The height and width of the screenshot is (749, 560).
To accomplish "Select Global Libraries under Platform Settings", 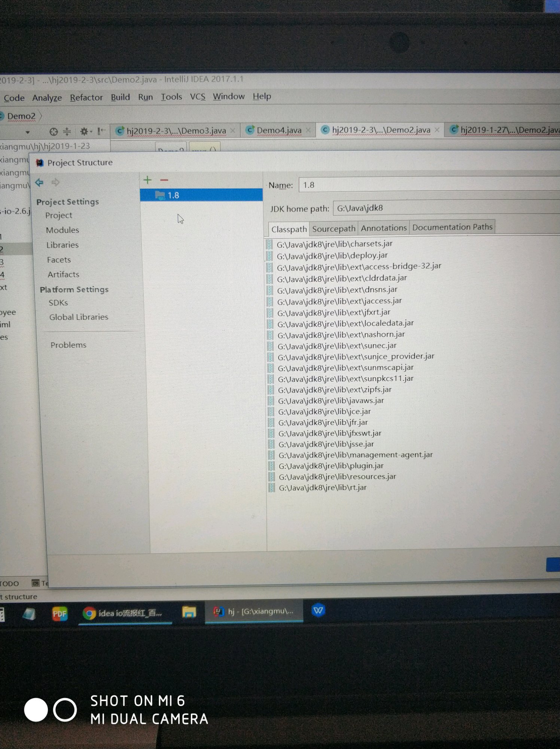I will click(79, 317).
